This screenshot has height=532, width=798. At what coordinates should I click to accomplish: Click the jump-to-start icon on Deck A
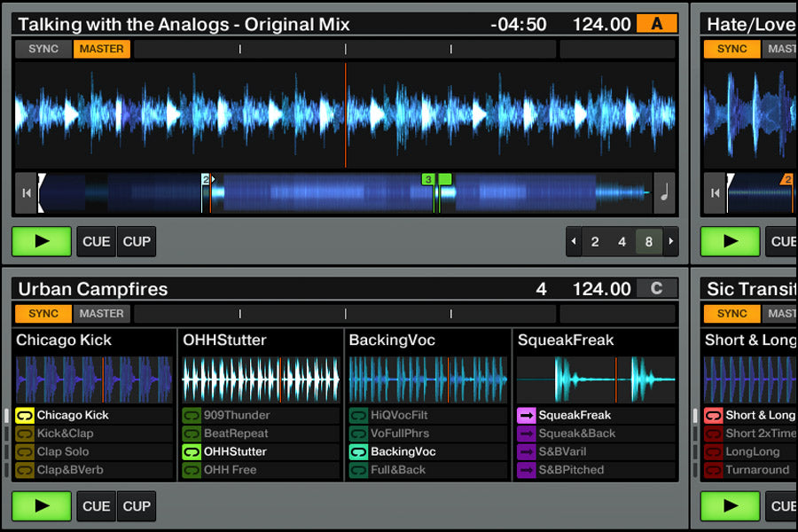(x=26, y=192)
